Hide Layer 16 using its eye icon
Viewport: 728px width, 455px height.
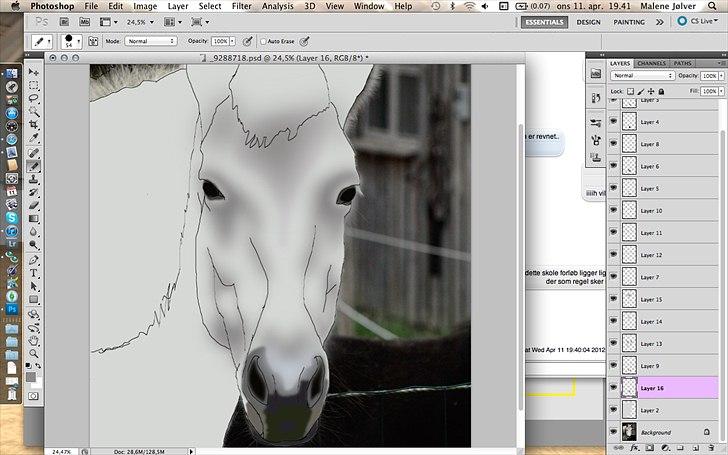614,388
